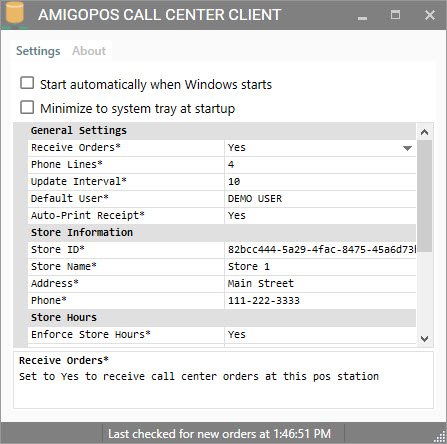The height and width of the screenshot is (444, 447).
Task: Maximize the Call Center Client window
Action: pos(395,15)
